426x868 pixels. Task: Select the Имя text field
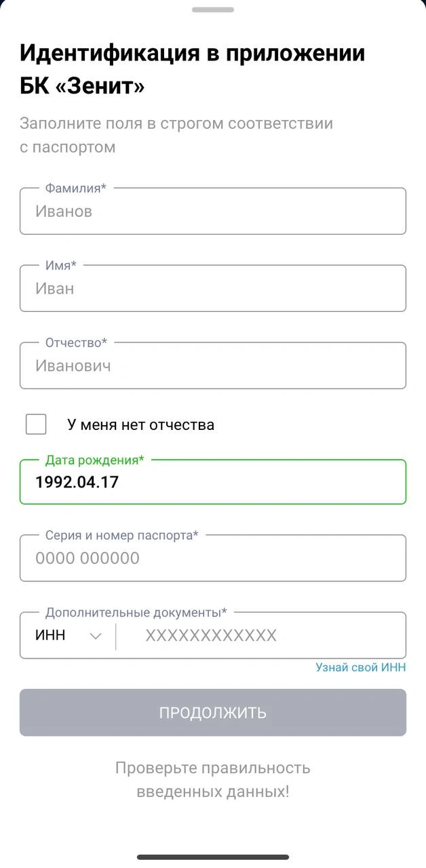click(x=213, y=288)
